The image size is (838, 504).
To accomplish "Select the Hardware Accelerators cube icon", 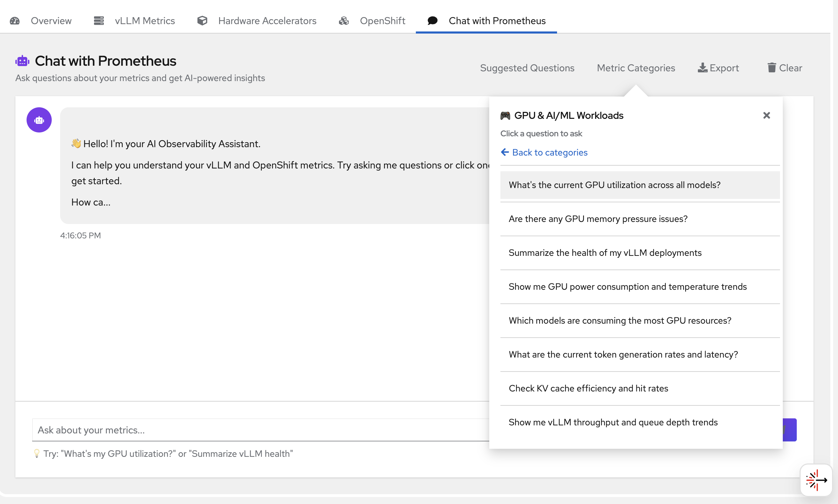I will [202, 21].
